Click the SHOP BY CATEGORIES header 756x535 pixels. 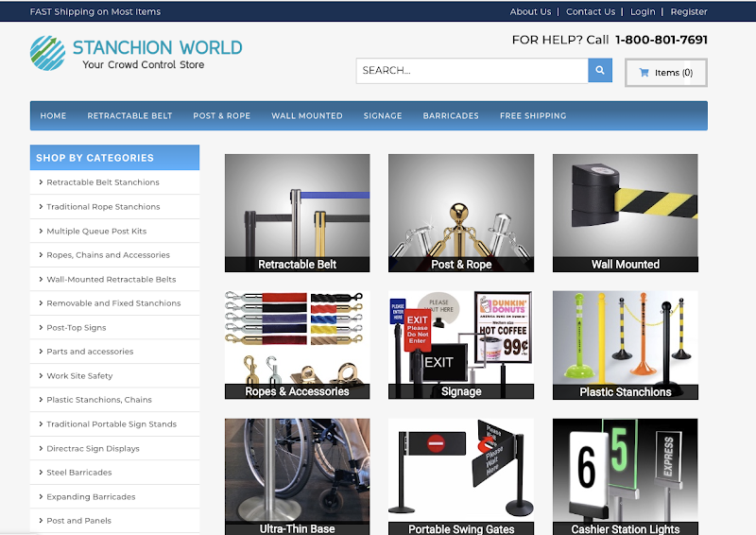pyautogui.click(x=114, y=158)
